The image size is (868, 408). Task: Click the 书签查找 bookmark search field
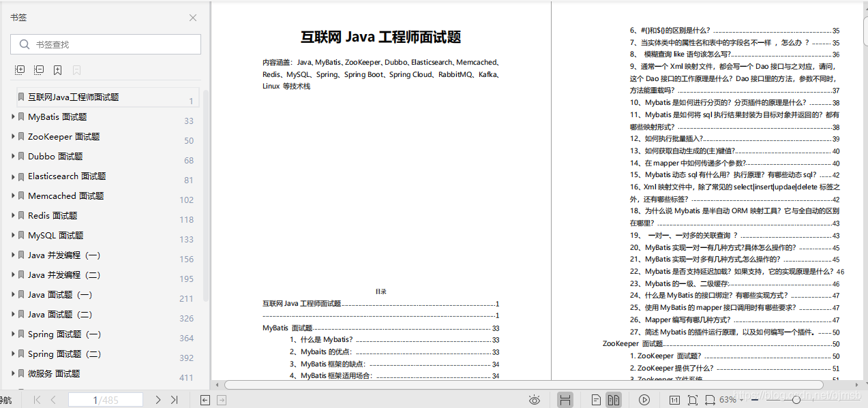pyautogui.click(x=106, y=44)
